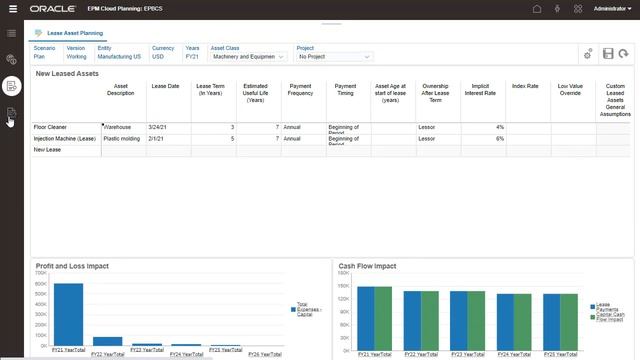Click FY21 blue bar in Cash Flow chart
The height and width of the screenshot is (360, 640).
[366, 318]
